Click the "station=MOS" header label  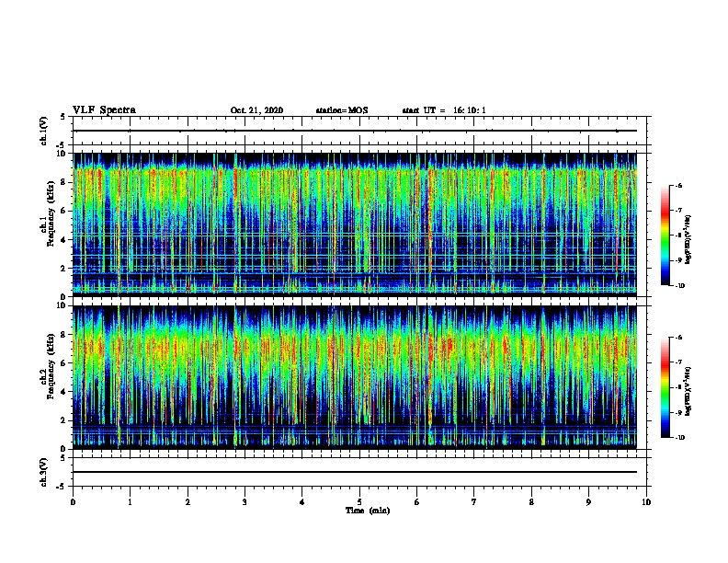point(342,110)
